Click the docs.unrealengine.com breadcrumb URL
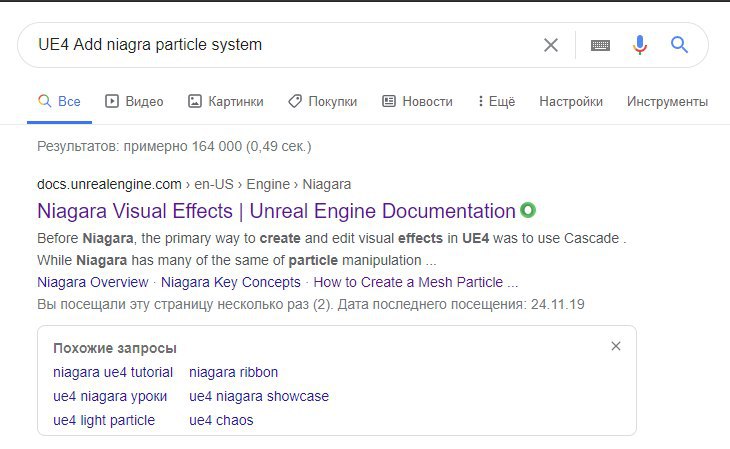The image size is (730, 449). point(194,184)
